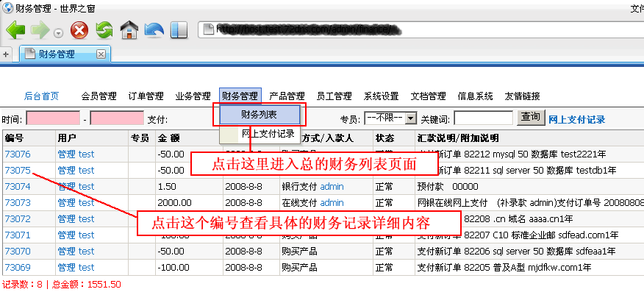
Task: Click the 查询 button
Action: tap(531, 117)
